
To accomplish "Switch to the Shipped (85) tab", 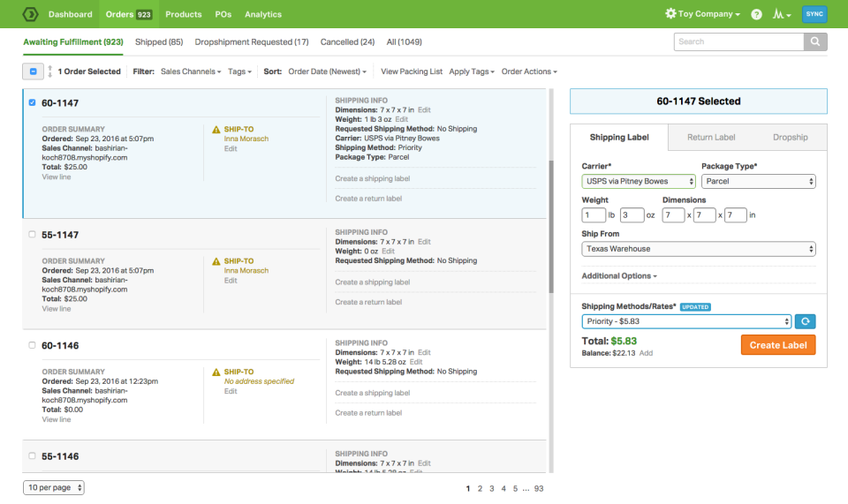I will pos(159,42).
